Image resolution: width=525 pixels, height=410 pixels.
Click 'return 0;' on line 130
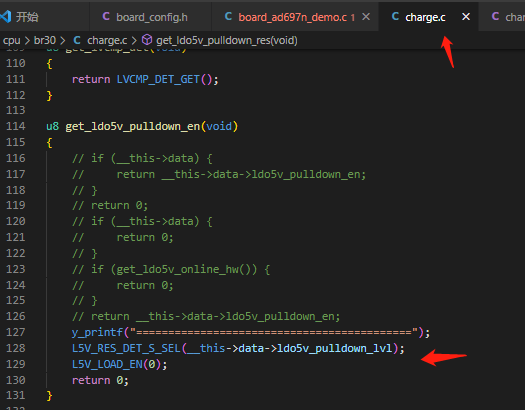point(100,380)
